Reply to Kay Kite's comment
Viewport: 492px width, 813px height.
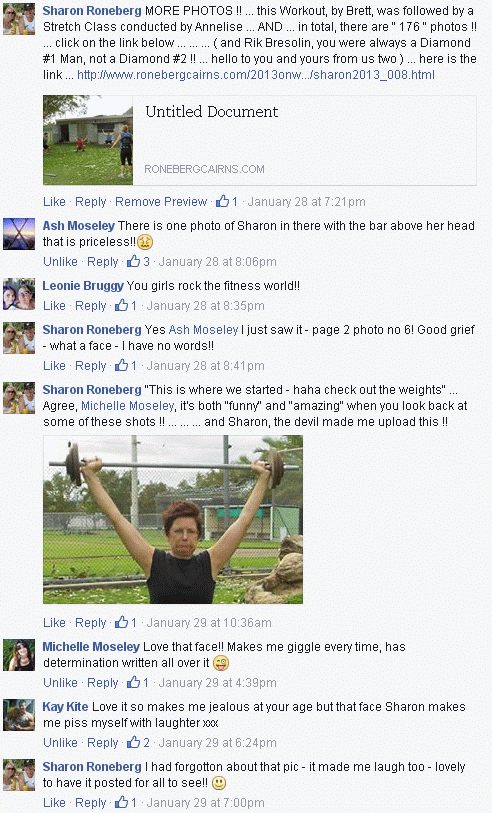(x=102, y=743)
